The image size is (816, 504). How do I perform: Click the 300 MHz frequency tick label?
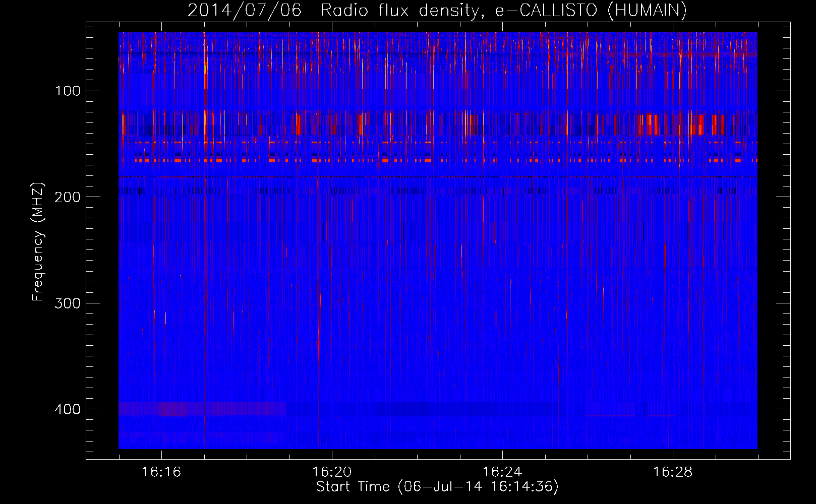click(68, 303)
